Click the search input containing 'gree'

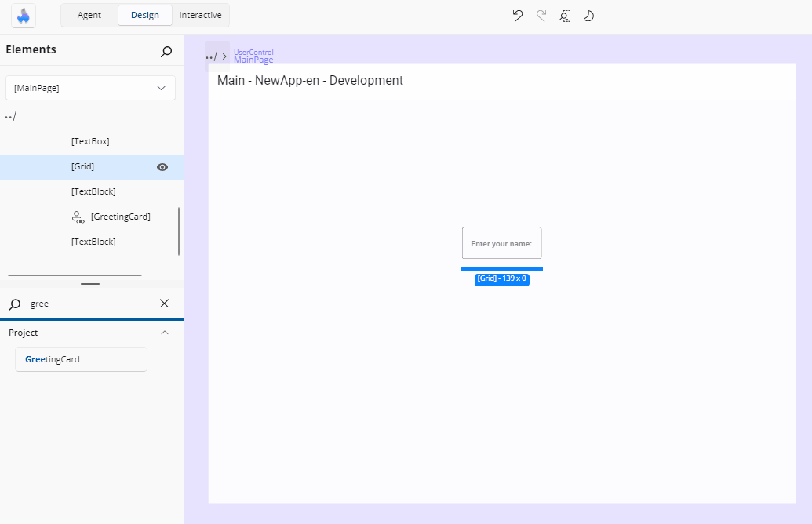[86, 304]
